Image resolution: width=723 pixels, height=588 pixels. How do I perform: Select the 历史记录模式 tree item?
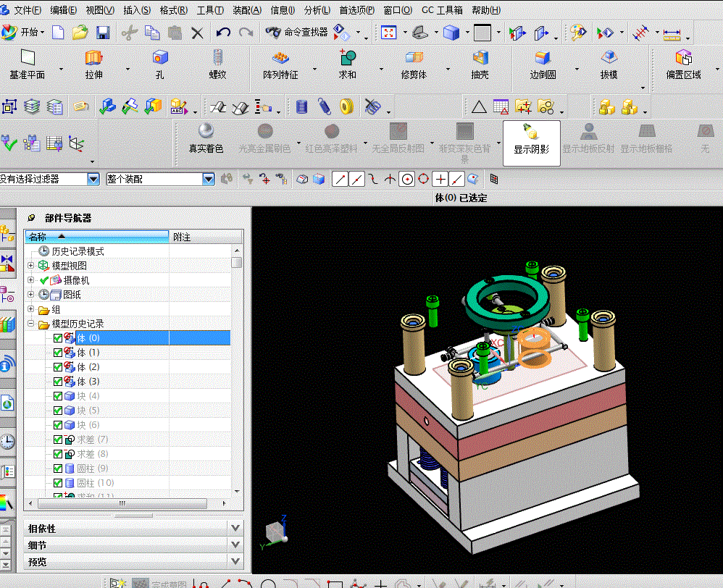78,251
